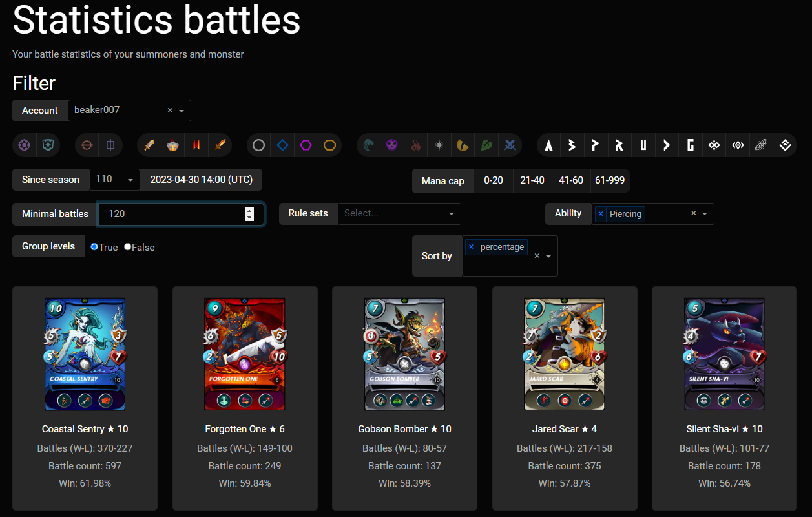The image size is (812, 517).
Task: Toggle the winged diamond edition icon
Action: coord(738,145)
